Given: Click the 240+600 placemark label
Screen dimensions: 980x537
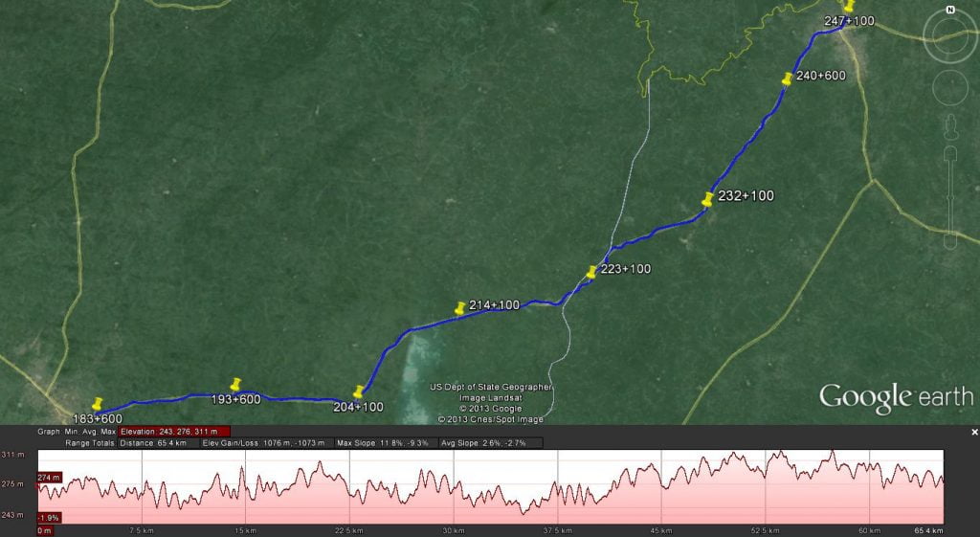Looking at the screenshot, I should click(820, 75).
